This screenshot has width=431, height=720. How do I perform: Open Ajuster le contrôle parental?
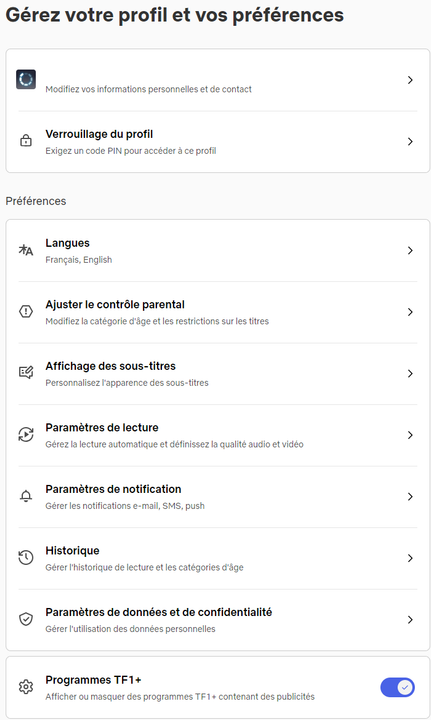218,312
